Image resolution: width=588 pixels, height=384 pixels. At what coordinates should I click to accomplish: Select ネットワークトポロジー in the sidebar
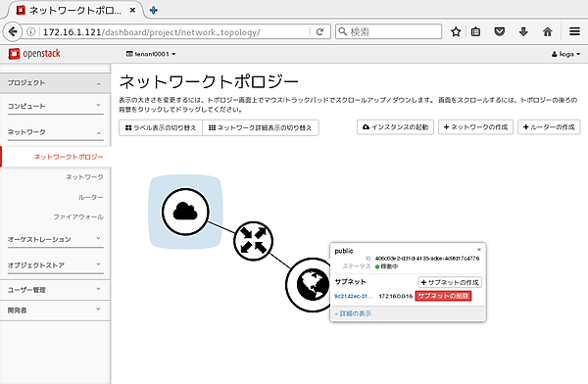click(69, 157)
